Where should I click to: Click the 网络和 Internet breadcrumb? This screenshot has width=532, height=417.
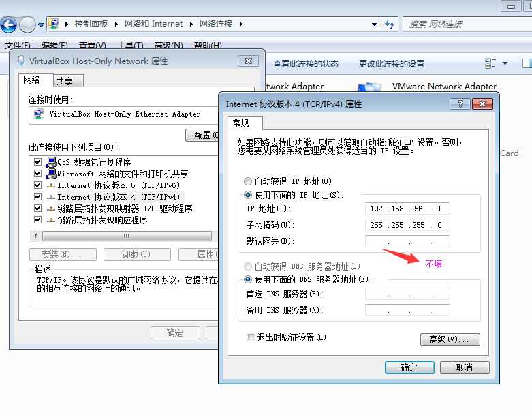pyautogui.click(x=153, y=24)
